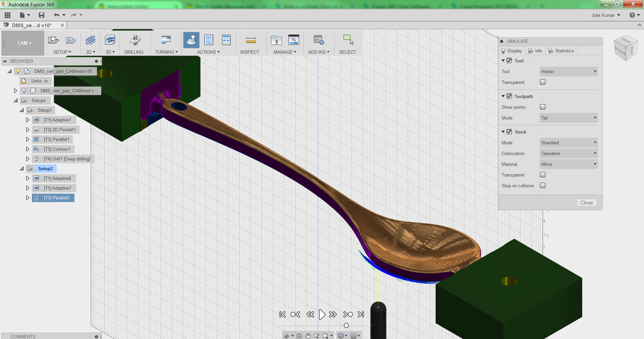644x339 pixels.
Task: Click the Select tool icon
Action: [348, 40]
